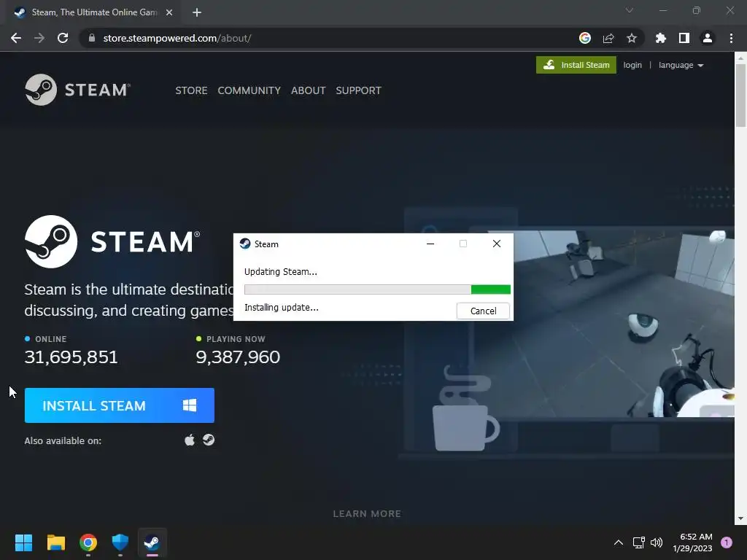This screenshot has width=747, height=560.
Task: Click the scrollbar down arrow
Action: pyautogui.click(x=740, y=518)
